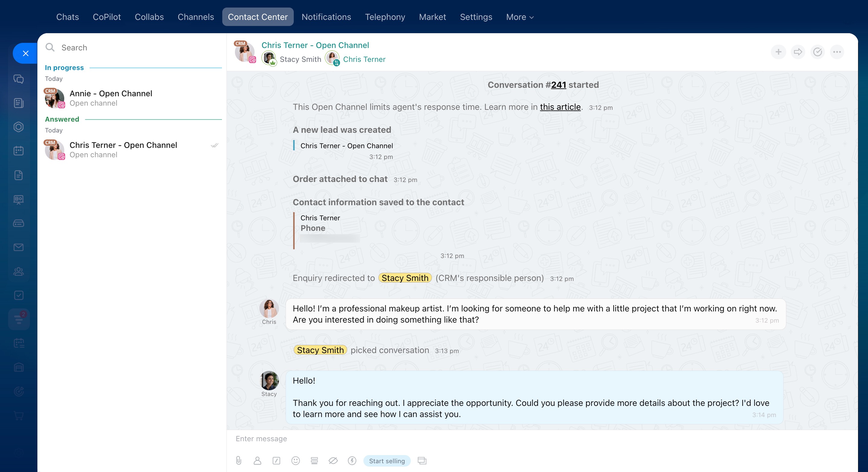The image size is (868, 472).
Task: Open the Collabs tab
Action: (149, 17)
